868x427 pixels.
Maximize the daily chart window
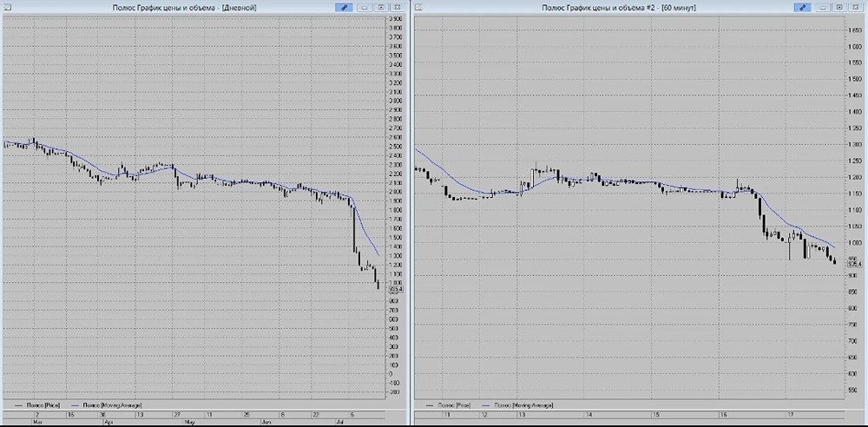click(x=381, y=7)
